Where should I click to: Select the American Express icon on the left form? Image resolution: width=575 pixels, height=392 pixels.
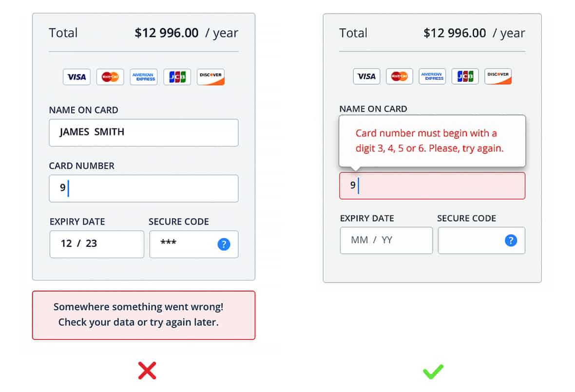click(x=143, y=76)
